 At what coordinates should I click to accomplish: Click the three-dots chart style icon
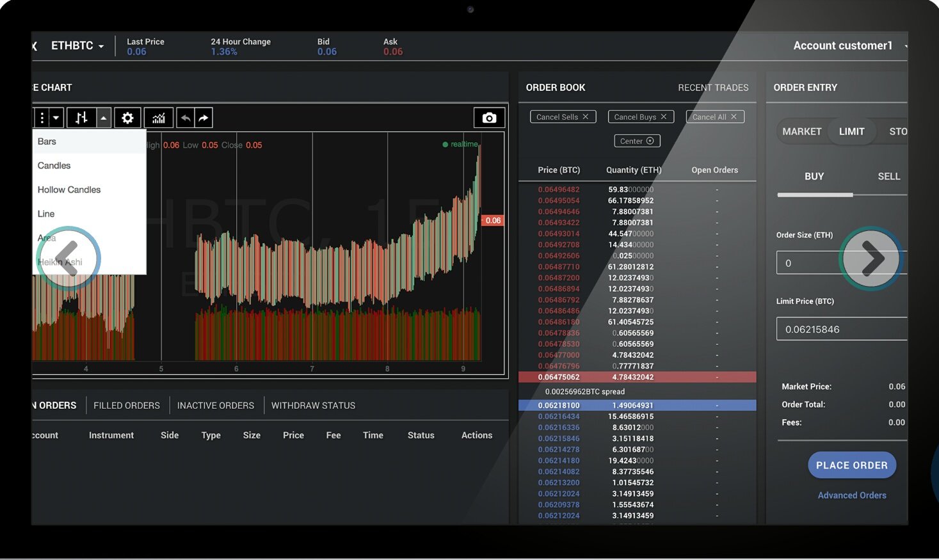(x=41, y=117)
